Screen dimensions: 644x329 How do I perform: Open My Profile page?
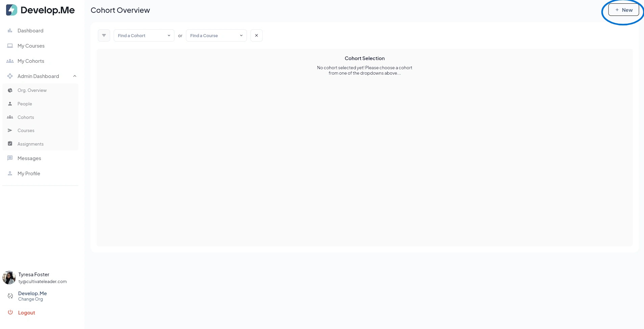[x=29, y=174]
